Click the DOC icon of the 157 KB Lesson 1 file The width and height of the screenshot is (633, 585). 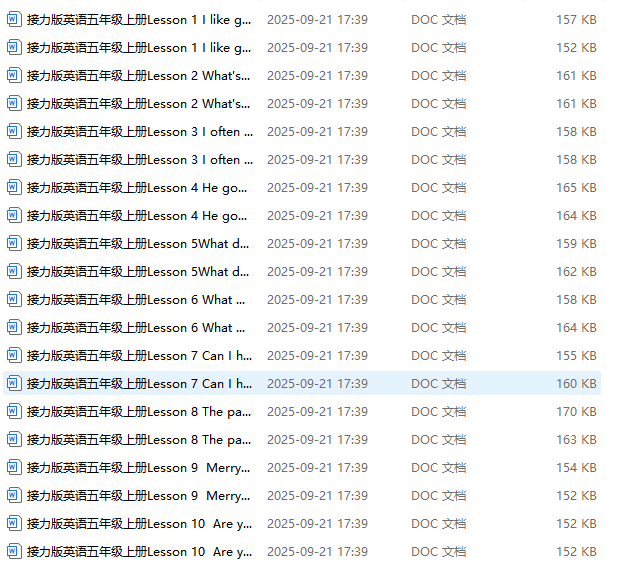pyautogui.click(x=13, y=19)
